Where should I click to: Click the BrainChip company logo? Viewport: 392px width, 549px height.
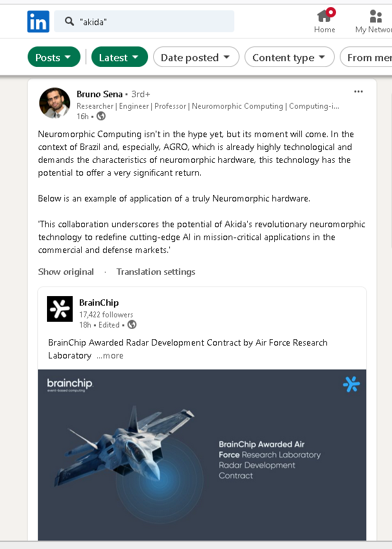tap(60, 309)
